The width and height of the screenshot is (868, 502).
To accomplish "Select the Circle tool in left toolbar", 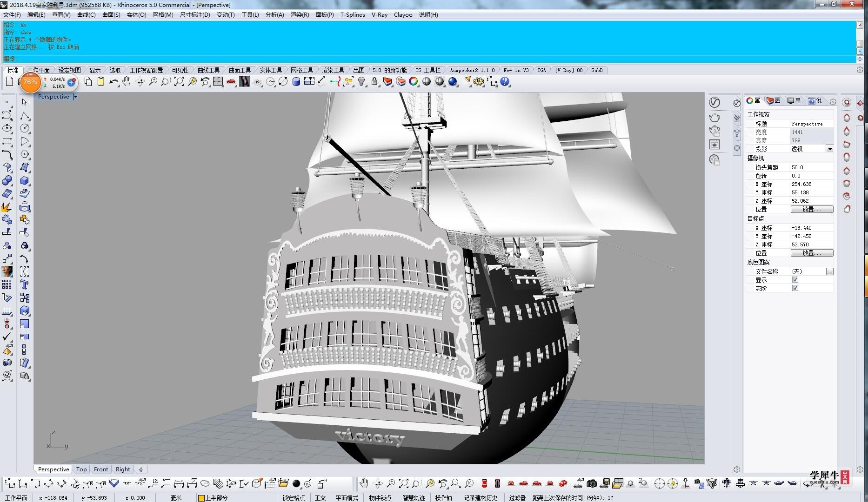I will [x=25, y=128].
